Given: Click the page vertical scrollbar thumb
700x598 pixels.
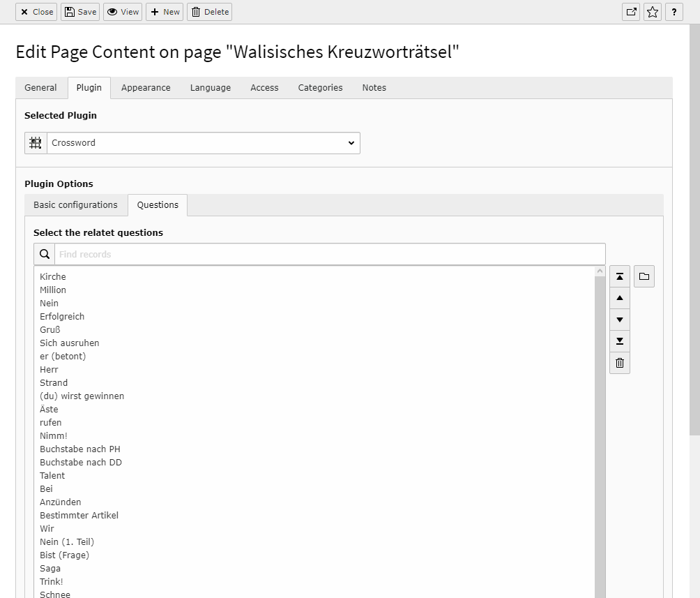Looking at the screenshot, I should (694, 230).
